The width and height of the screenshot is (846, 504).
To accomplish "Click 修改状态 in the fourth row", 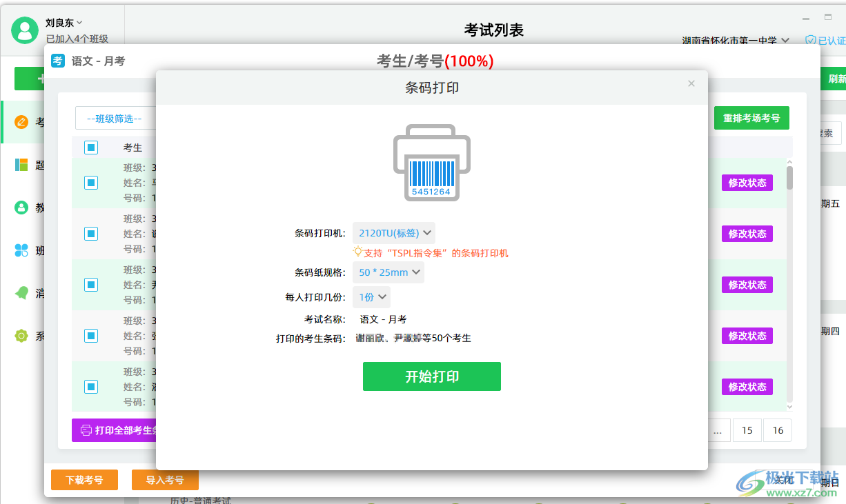I will [747, 336].
